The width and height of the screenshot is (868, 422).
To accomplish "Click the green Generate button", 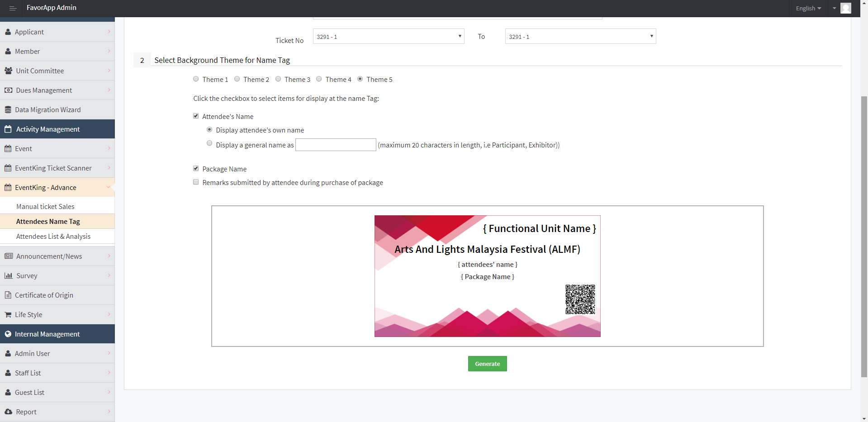I will click(x=487, y=364).
